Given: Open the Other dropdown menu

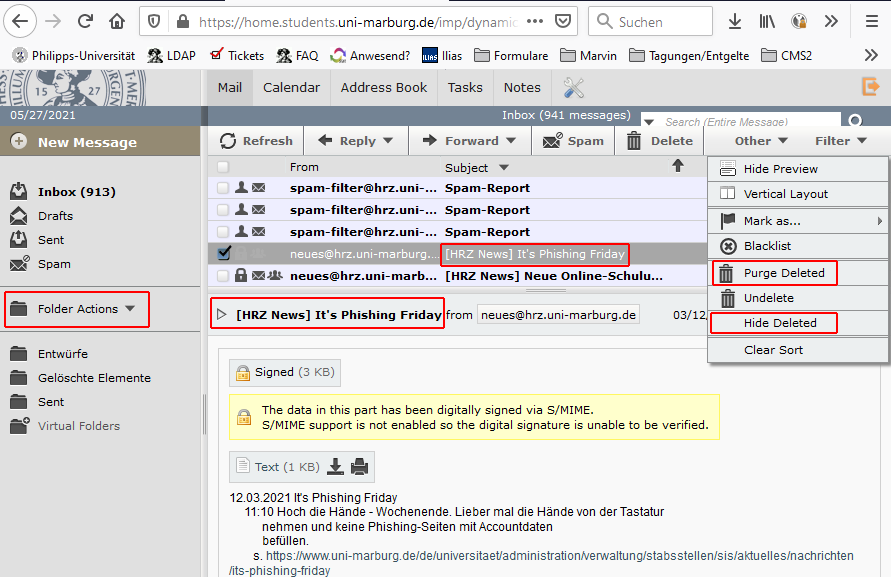Looking at the screenshot, I should pos(761,141).
